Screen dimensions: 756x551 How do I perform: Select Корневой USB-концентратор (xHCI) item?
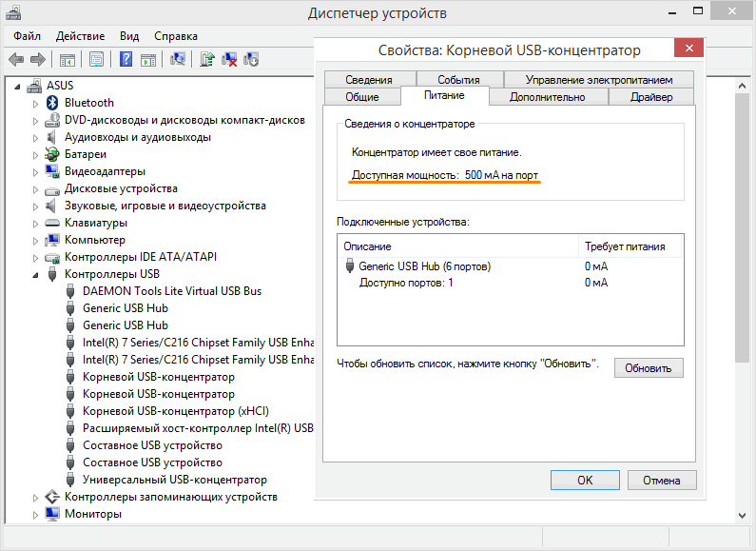point(176,411)
